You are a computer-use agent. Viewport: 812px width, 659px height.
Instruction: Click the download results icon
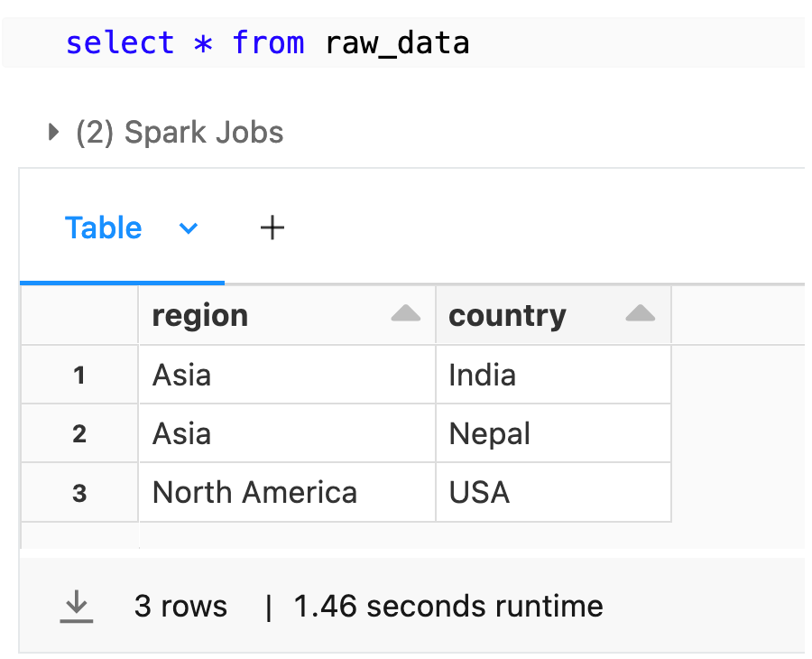tap(77, 606)
